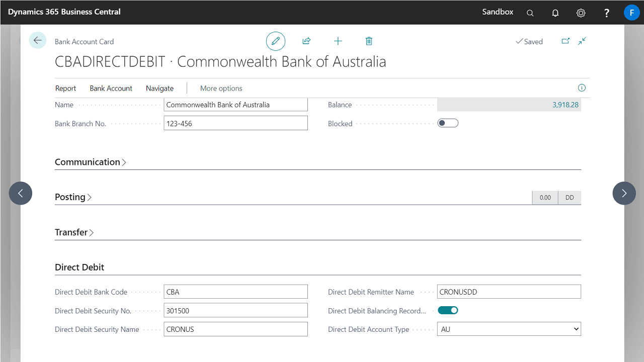Click the 3,918.28 balance link
644x362 pixels.
(565, 105)
